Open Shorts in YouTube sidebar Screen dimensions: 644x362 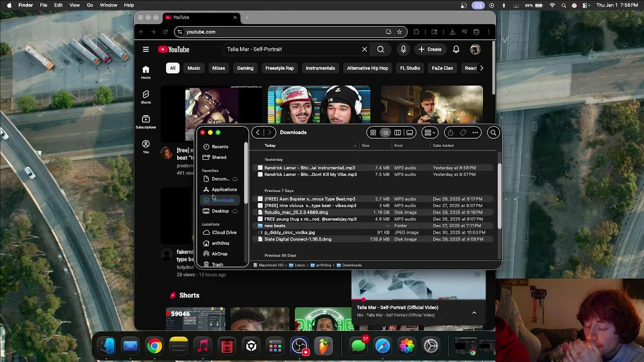(145, 97)
